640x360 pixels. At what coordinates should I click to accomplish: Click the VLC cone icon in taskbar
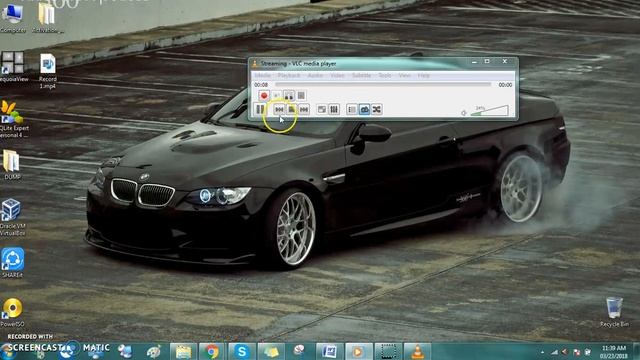[x=417, y=351]
